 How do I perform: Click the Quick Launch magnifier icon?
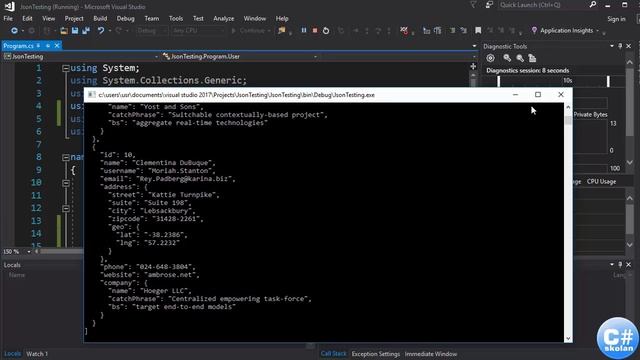[593, 4]
